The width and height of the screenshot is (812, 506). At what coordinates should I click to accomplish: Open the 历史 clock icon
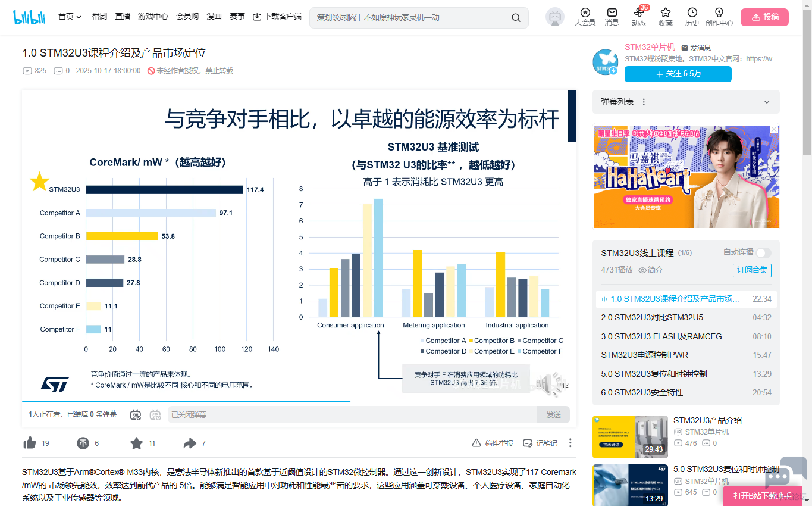coord(692,17)
